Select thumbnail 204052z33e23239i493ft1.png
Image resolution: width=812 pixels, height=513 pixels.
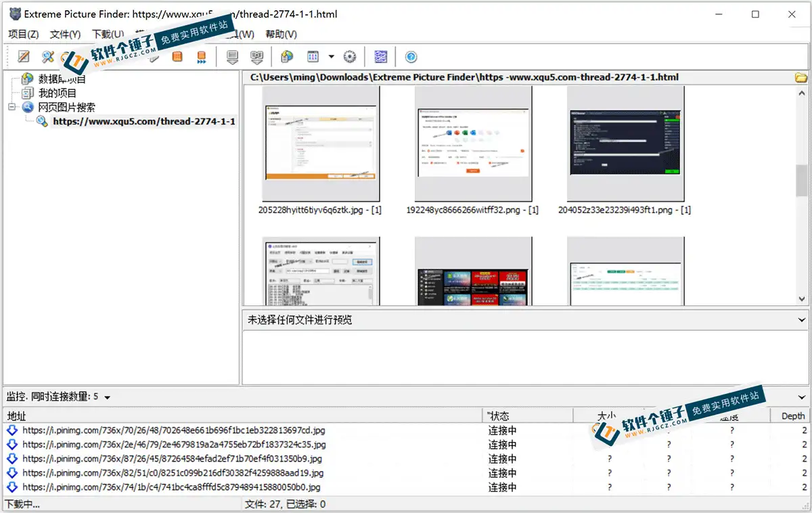625,143
